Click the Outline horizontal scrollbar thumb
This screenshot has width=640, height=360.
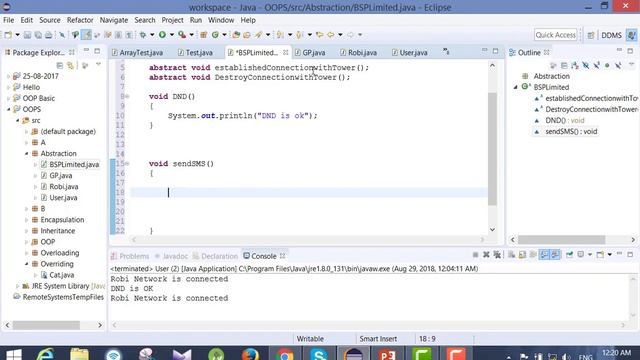coord(561,240)
